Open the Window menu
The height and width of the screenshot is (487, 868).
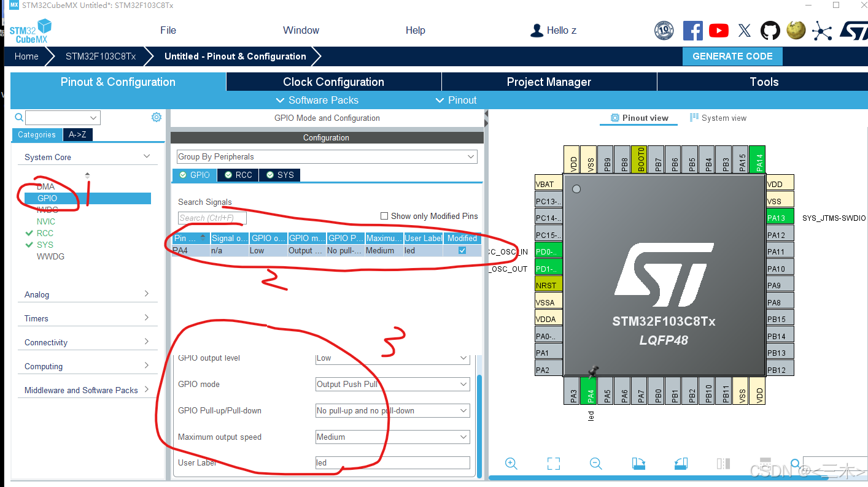click(x=301, y=30)
